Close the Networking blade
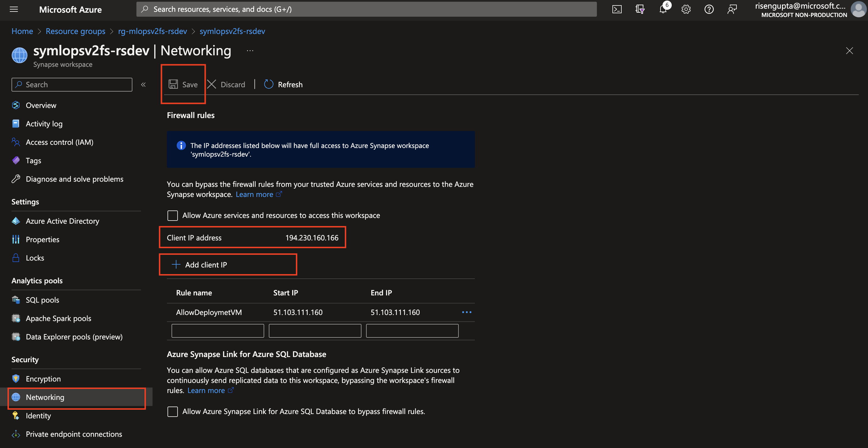Viewport: 868px width, 448px height. [x=850, y=51]
